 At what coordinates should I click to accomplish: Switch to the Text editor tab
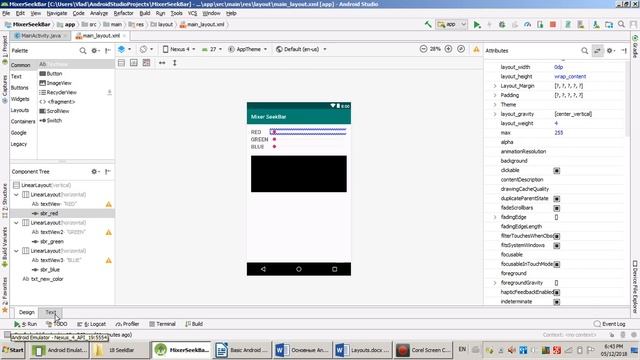pyautogui.click(x=51, y=312)
